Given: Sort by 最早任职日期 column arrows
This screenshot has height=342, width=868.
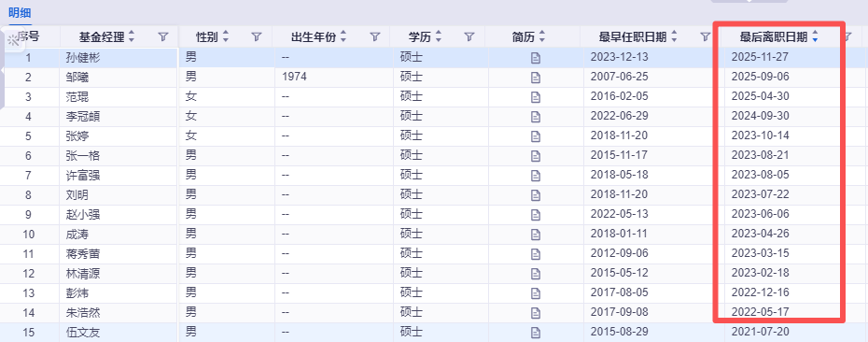Looking at the screenshot, I should click(674, 37).
